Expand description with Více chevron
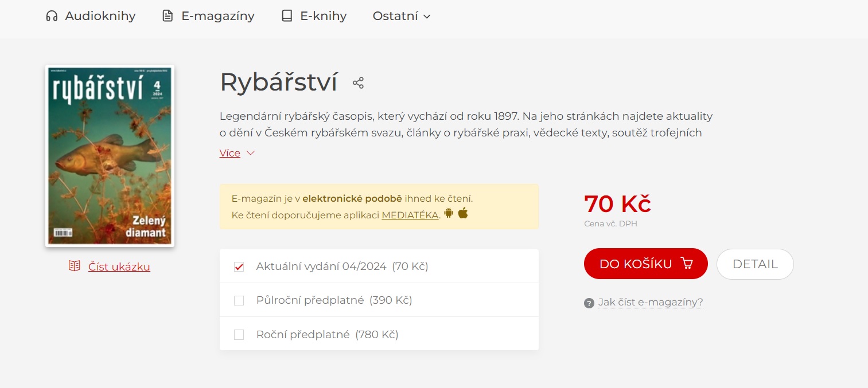This screenshot has width=868, height=388. click(250, 153)
